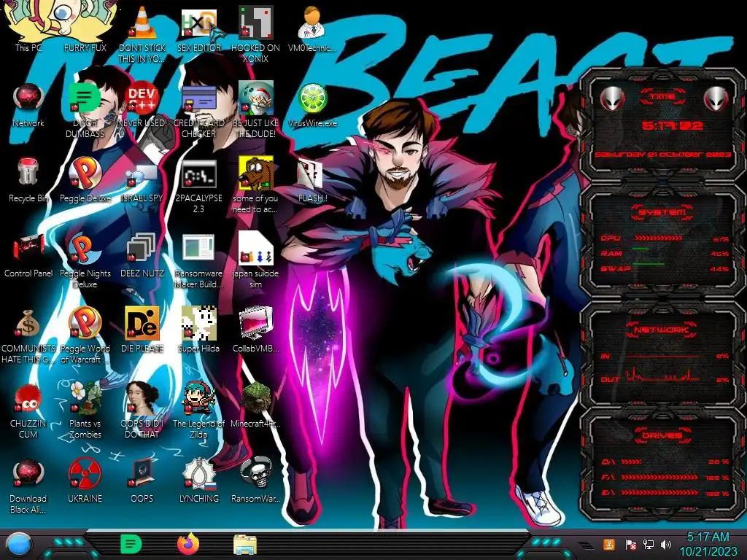Click the RAM usage row in widget
747x560 pixels.
pyautogui.click(x=665, y=253)
